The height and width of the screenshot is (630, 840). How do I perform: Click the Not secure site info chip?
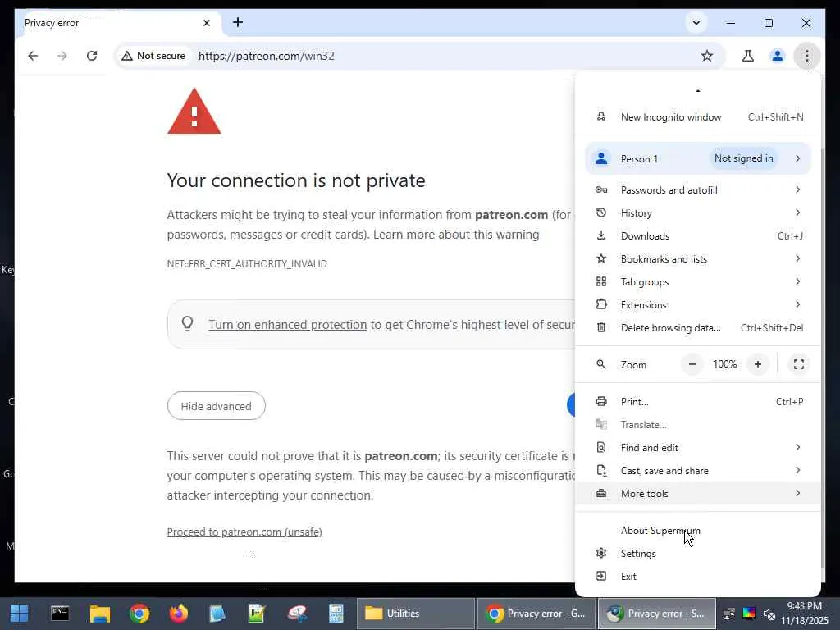click(x=153, y=56)
